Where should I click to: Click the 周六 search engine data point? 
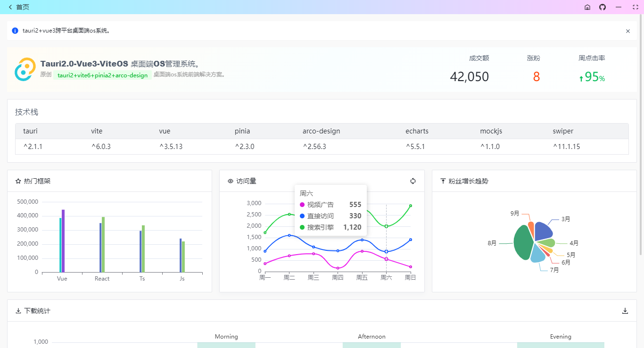click(x=386, y=226)
